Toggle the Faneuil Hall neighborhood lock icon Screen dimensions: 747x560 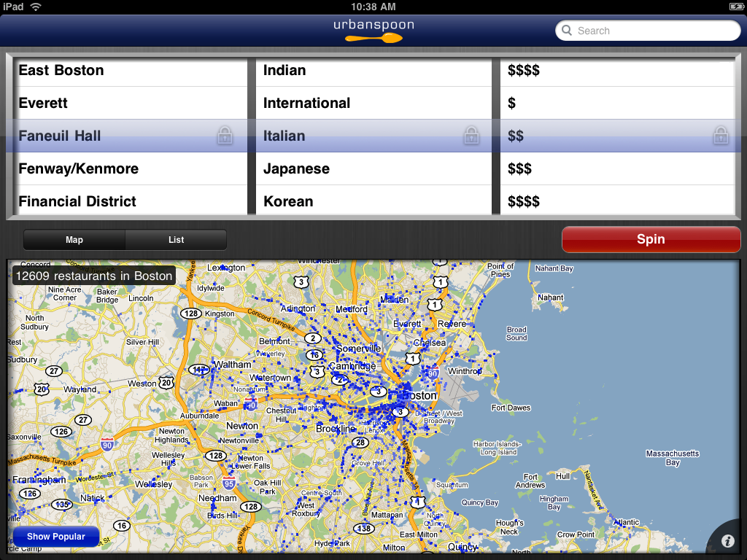(x=225, y=136)
